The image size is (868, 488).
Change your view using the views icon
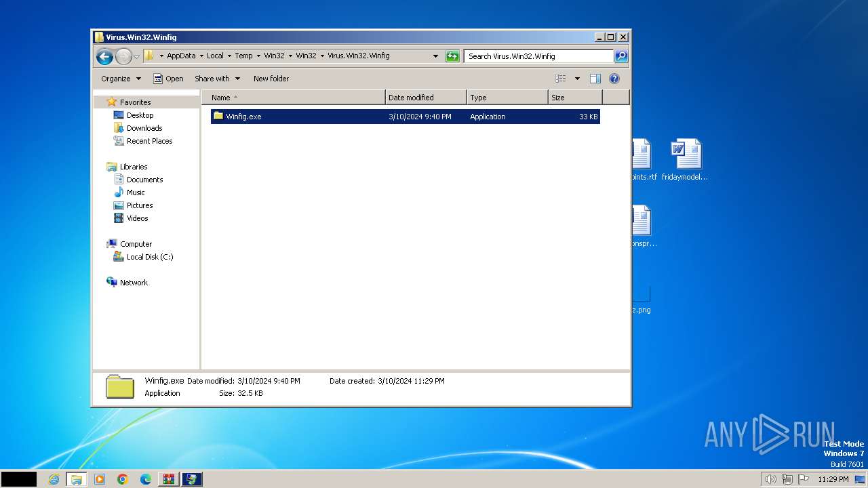tap(561, 79)
